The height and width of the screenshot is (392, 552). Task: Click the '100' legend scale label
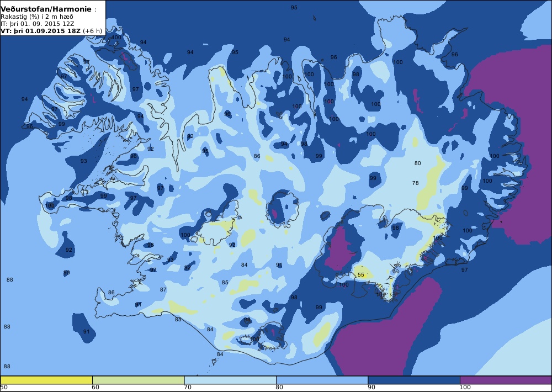point(465,388)
